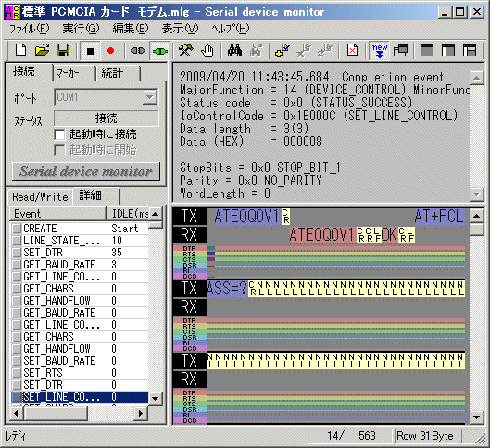Open a file using the folder icon
The image size is (490, 448).
point(42,50)
